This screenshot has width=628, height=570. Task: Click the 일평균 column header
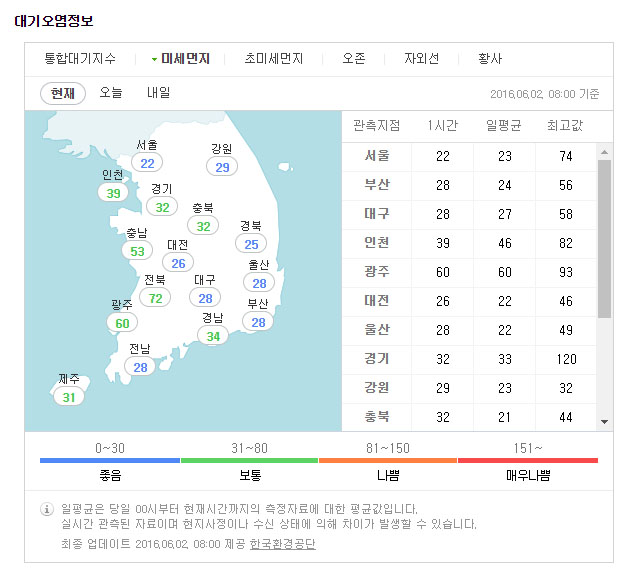pos(504,125)
